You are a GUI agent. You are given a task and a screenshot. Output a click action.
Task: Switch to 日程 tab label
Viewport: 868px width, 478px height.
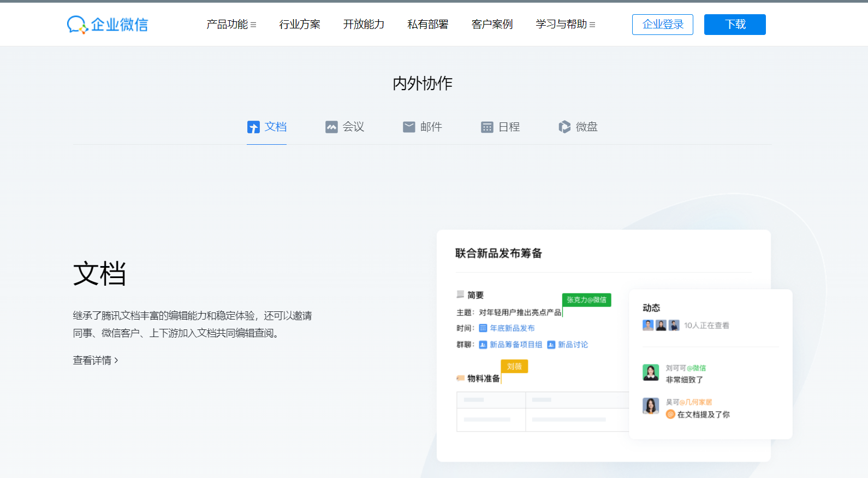tap(509, 127)
